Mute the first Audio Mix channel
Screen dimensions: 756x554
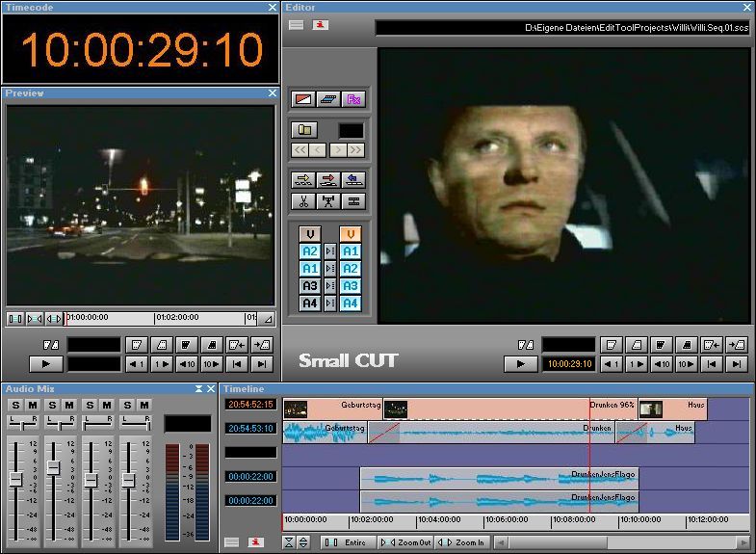[x=33, y=405]
